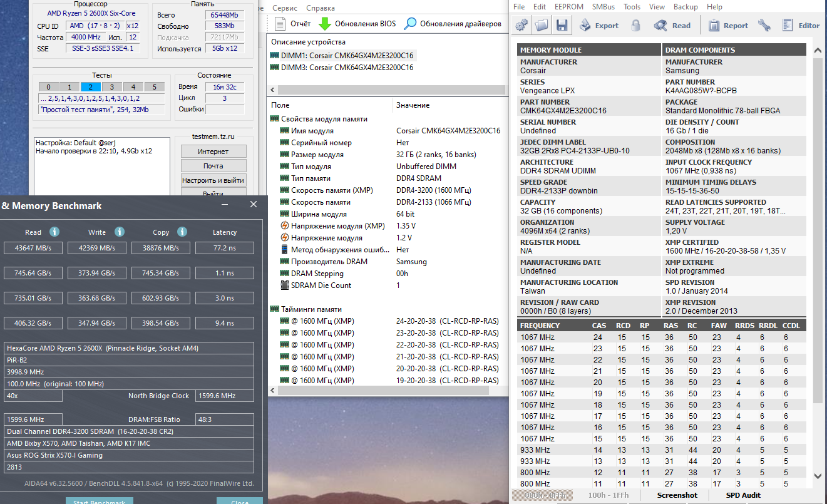827x504 pixels.
Task: Open the Screenshot tab
Action: click(677, 495)
